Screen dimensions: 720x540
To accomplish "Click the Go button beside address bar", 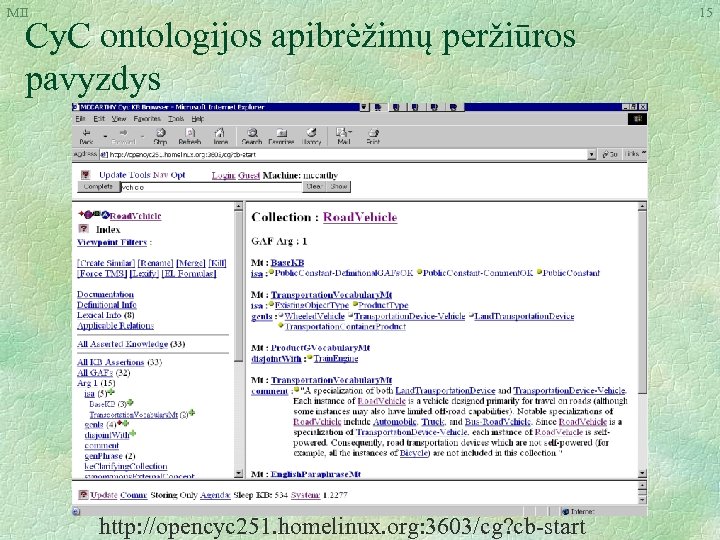I will [610, 155].
